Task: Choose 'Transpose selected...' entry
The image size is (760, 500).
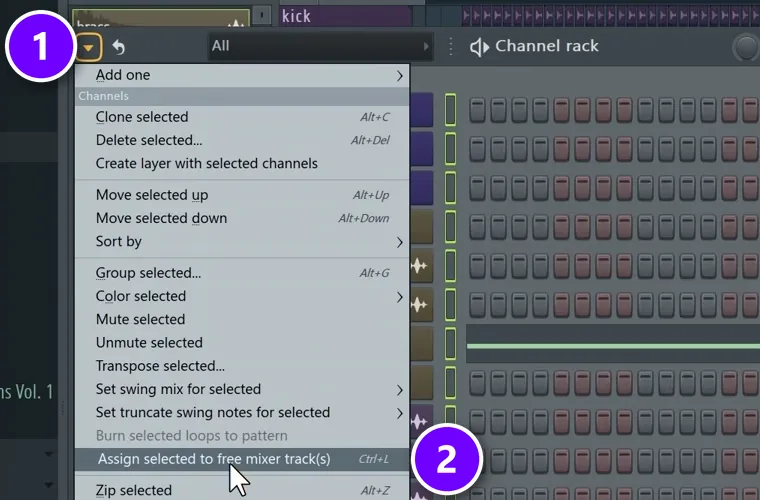Action: [242, 366]
